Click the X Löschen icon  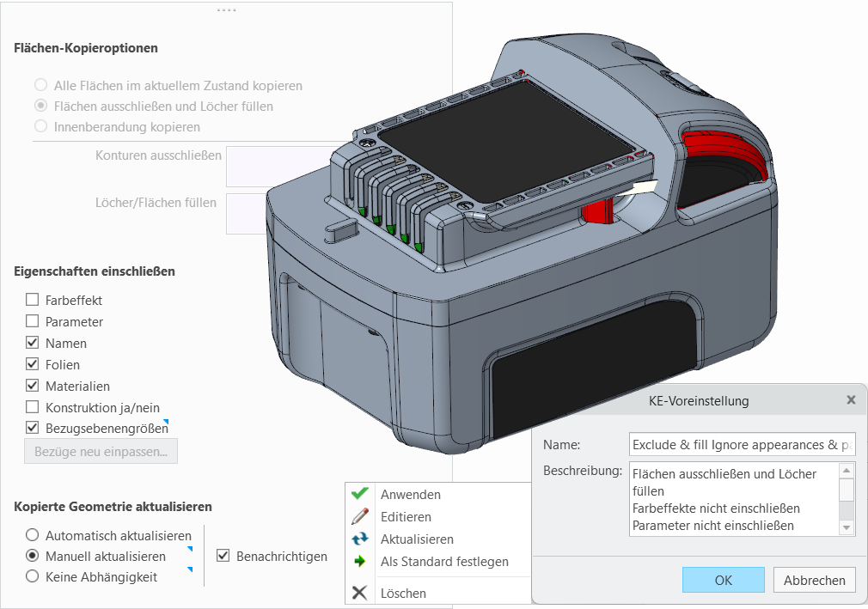[360, 593]
